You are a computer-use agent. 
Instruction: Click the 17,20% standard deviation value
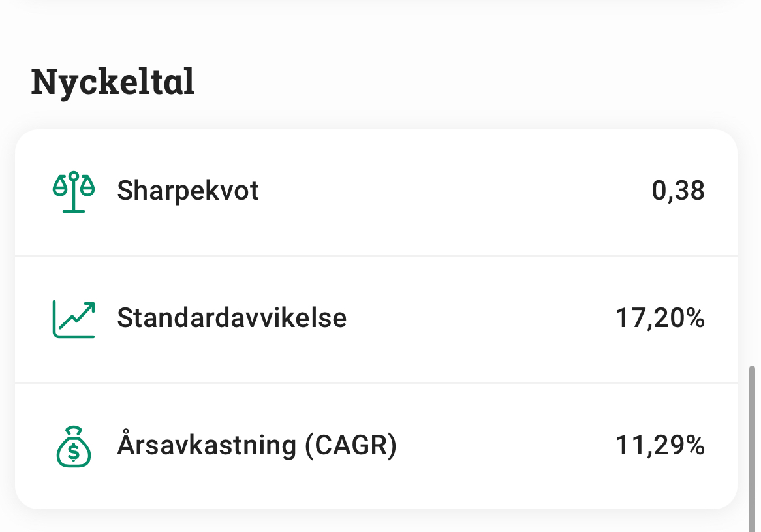pos(660,319)
